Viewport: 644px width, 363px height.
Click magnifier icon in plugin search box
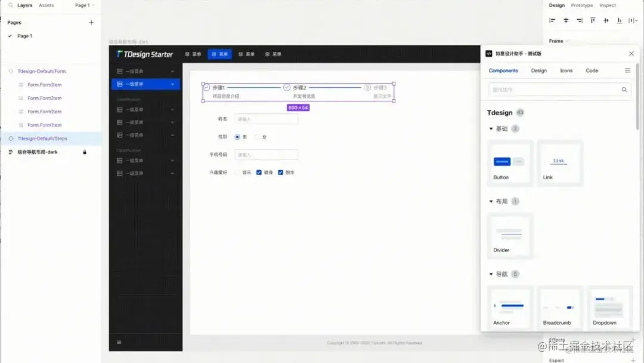(624, 90)
